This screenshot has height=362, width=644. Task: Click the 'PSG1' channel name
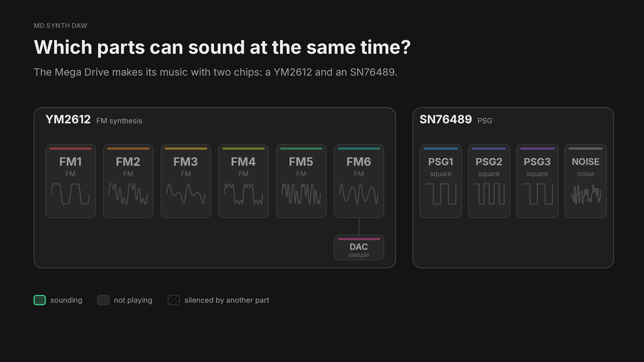[441, 162]
